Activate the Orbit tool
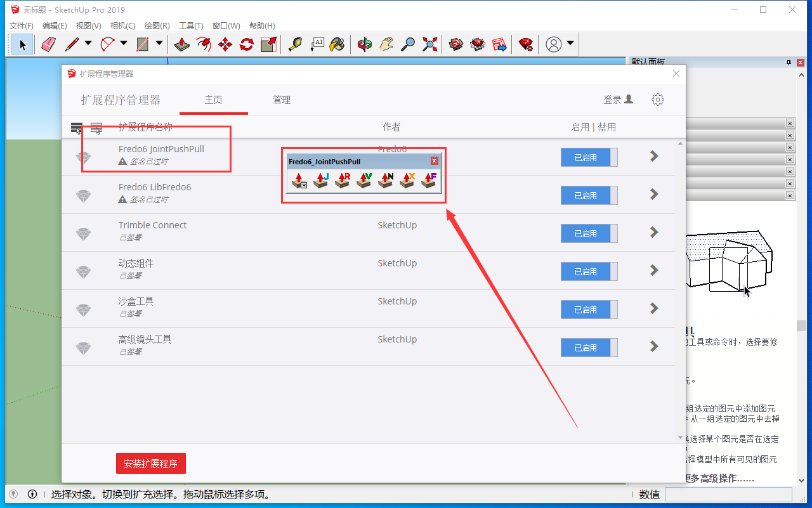Screen dimensions: 812x508 point(365,44)
